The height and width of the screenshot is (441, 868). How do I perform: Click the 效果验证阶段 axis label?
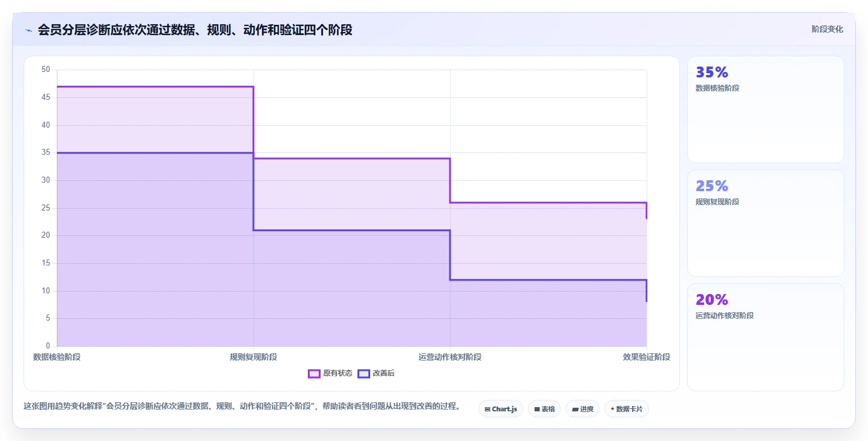pos(647,357)
